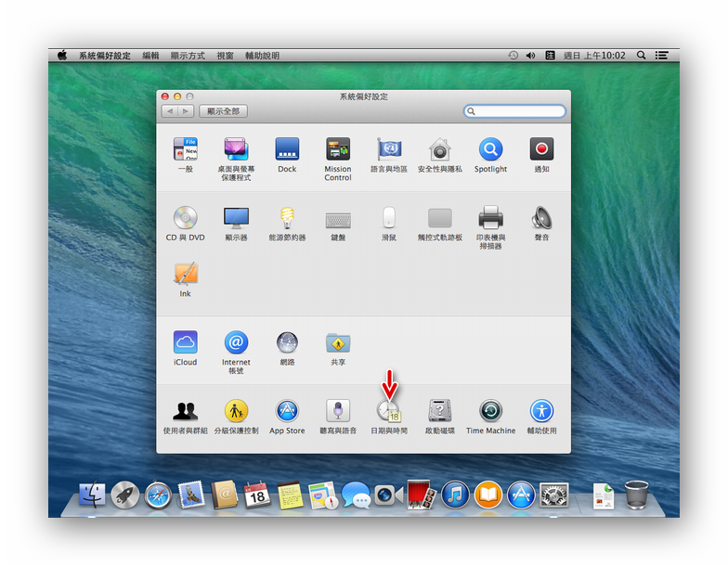Image resolution: width=728 pixels, height=566 pixels.
Task: Open Contacts from the Dock
Action: 225,495
